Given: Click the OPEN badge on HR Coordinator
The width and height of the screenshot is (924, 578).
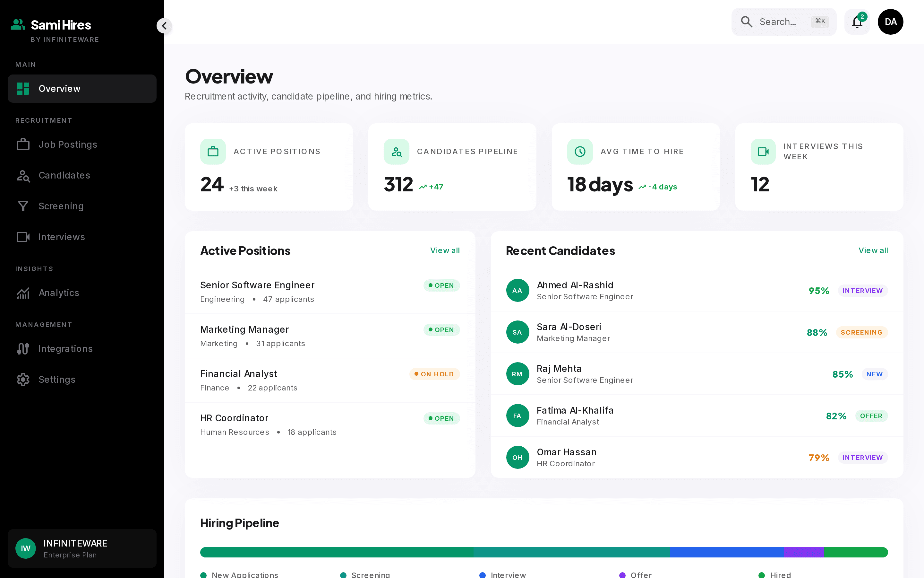Looking at the screenshot, I should [x=441, y=419].
